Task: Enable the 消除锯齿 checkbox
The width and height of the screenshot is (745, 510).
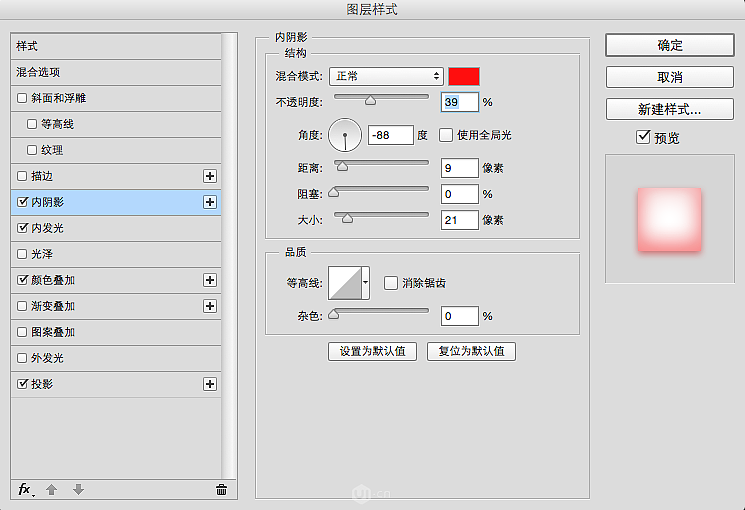Action: click(391, 283)
